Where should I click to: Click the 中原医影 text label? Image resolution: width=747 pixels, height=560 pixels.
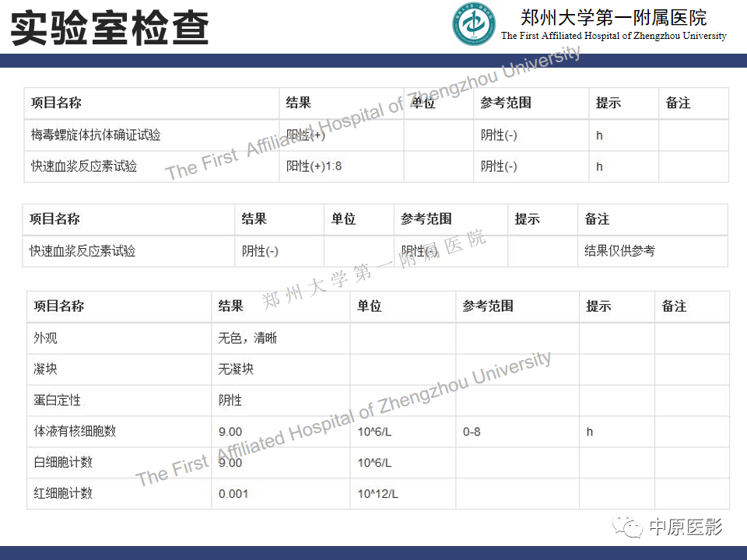click(686, 527)
